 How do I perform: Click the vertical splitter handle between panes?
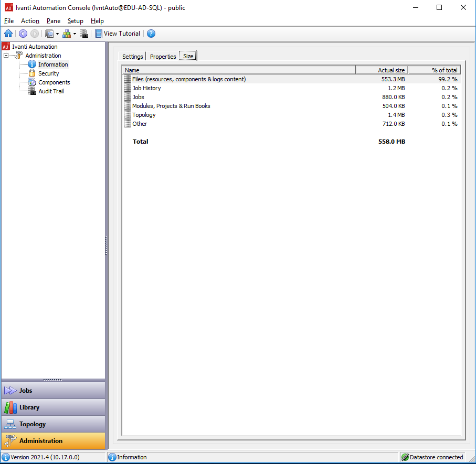106,246
